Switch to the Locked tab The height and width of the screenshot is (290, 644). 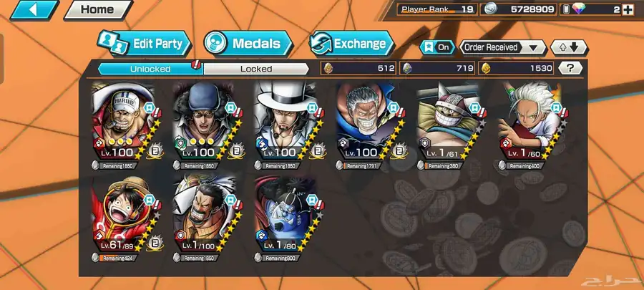pyautogui.click(x=256, y=69)
